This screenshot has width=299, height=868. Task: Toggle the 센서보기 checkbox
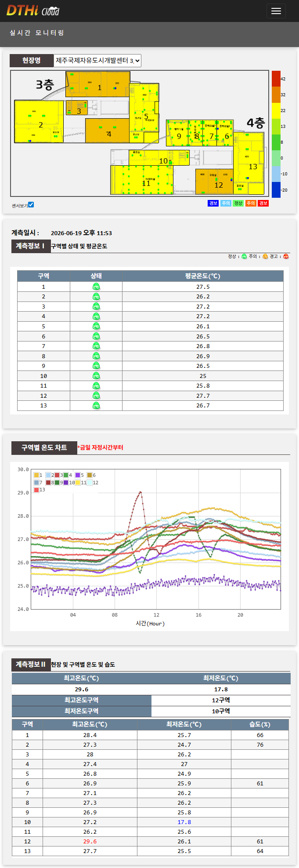pos(31,205)
